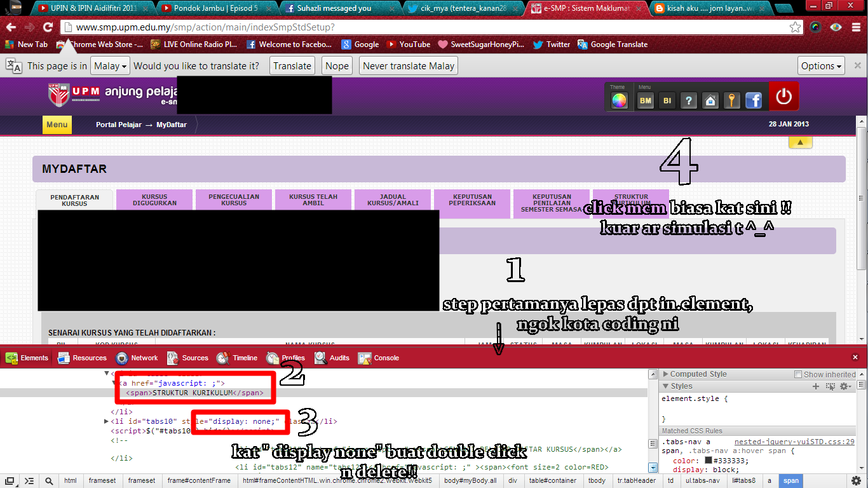
Task: Reload the page
Action: (x=48, y=27)
